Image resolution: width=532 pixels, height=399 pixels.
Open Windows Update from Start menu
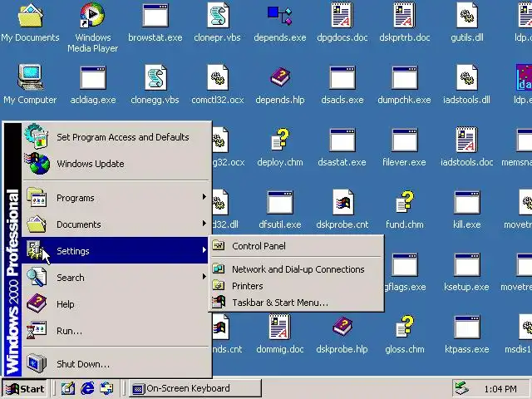click(116, 164)
